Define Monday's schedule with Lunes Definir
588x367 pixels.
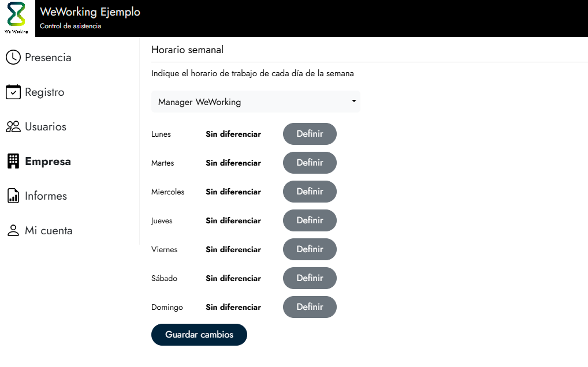310,134
